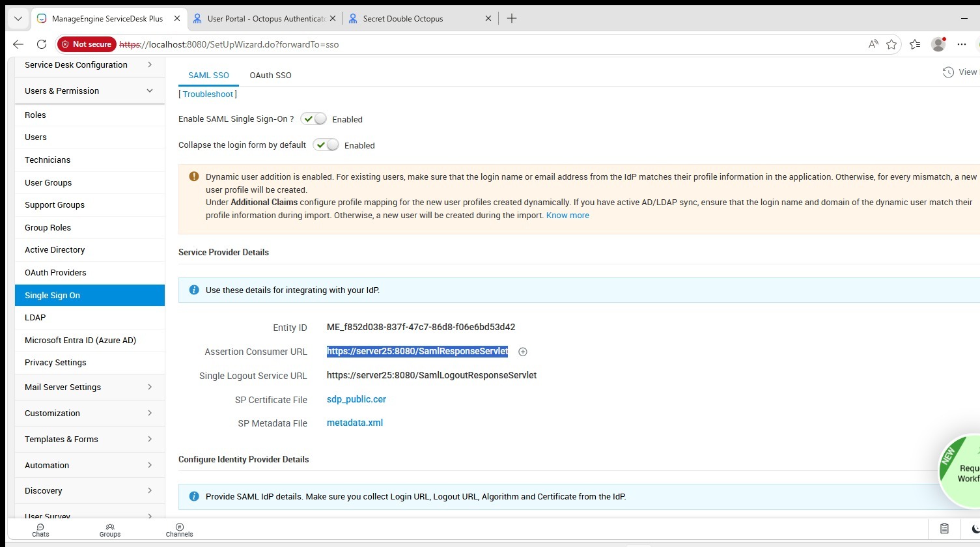Open a new browser tab

pyautogui.click(x=512, y=18)
